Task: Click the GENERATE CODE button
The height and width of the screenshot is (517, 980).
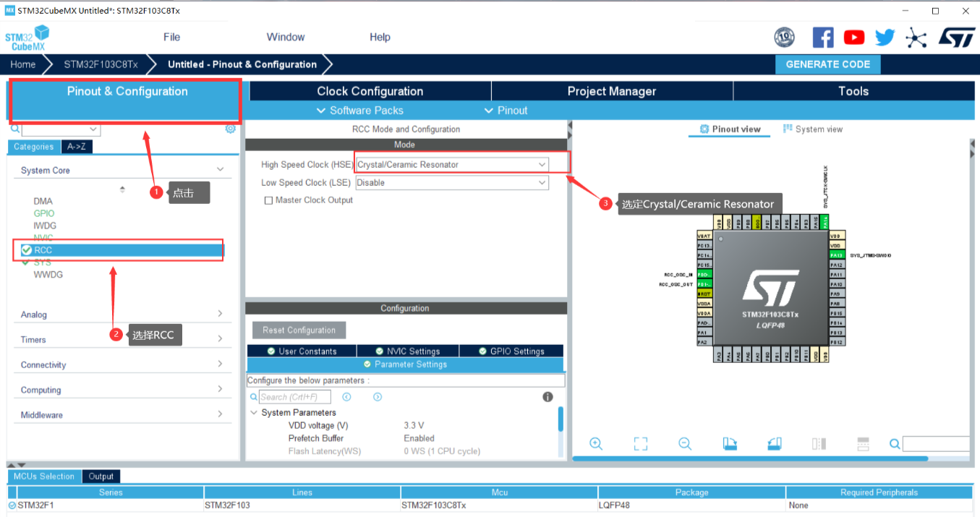Action: 828,64
